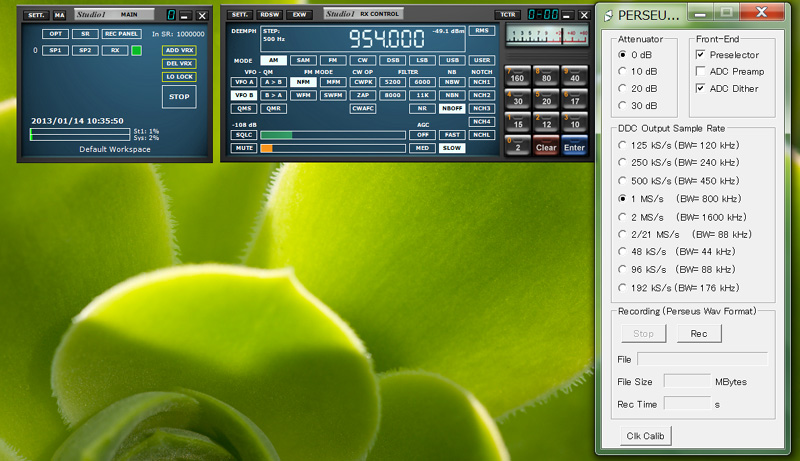The width and height of the screenshot is (800, 461).
Task: Open SETT. in the RX Control window
Action: coord(240,15)
